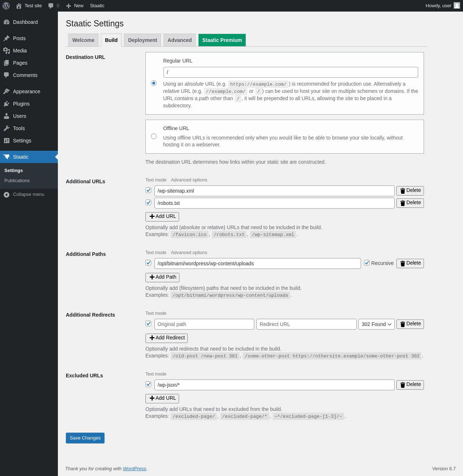Focus the Original path input field
Screen dimensions: 463x476
tap(204, 324)
